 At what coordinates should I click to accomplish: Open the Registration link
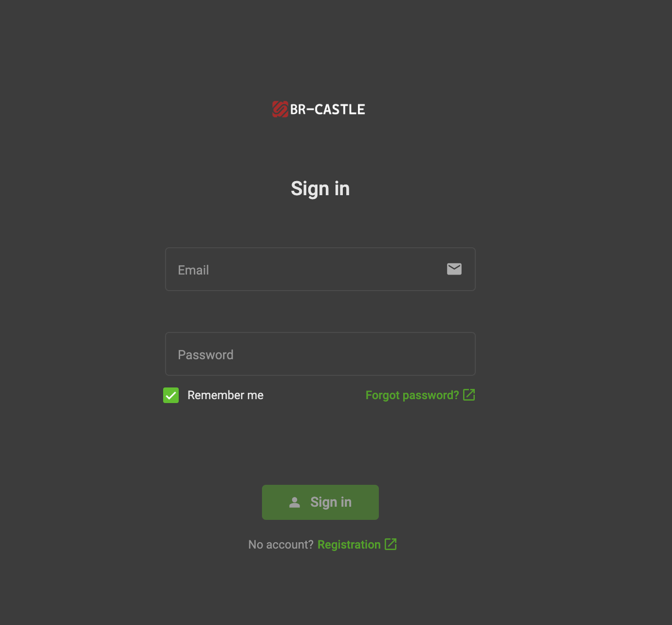click(349, 545)
